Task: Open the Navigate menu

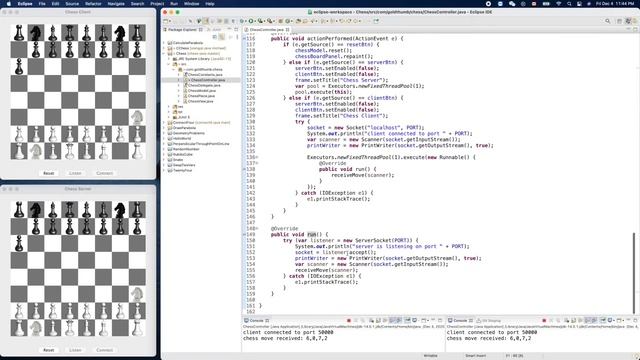Action: [116, 4]
